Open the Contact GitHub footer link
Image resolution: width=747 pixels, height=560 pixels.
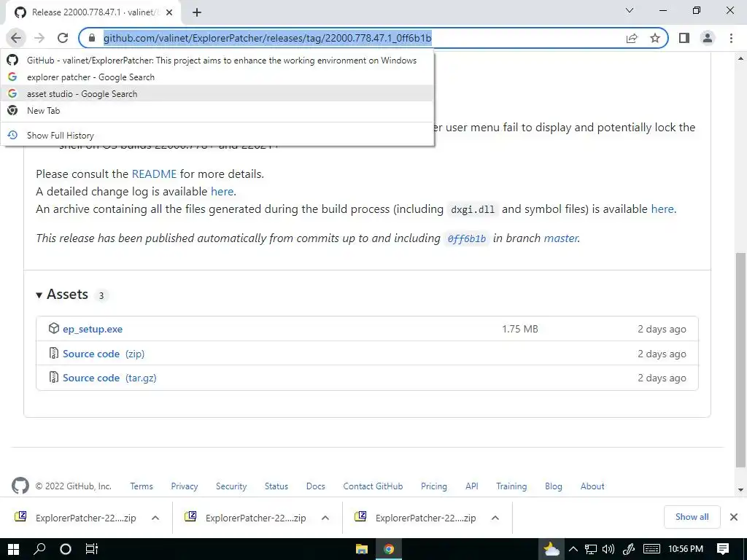[373, 486]
